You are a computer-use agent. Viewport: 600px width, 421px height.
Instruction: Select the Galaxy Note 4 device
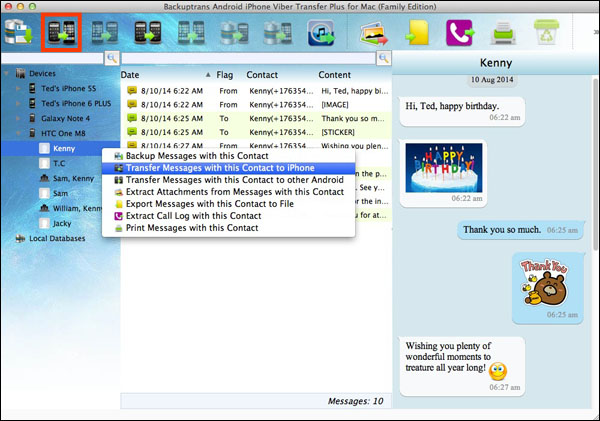(65, 118)
